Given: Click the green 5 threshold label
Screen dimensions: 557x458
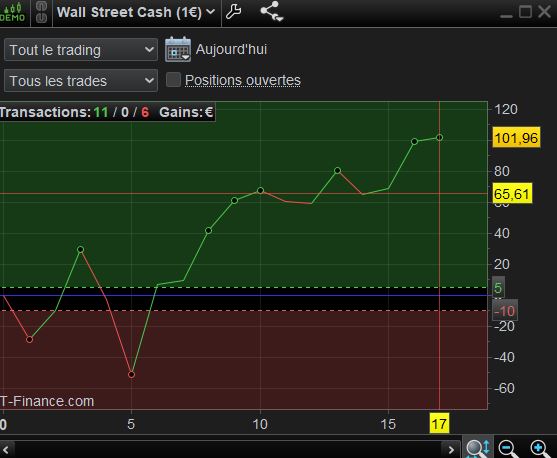Looking at the screenshot, I should pyautogui.click(x=498, y=288).
